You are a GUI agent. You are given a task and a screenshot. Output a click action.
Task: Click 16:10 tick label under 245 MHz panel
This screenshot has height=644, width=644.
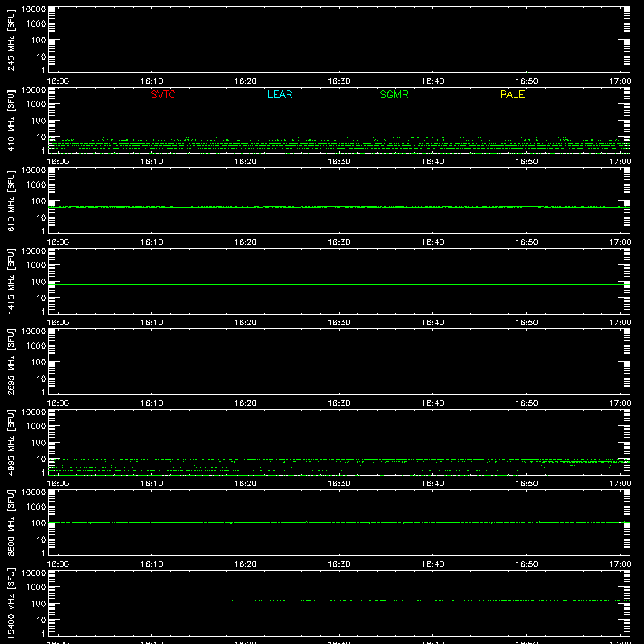(x=151, y=81)
